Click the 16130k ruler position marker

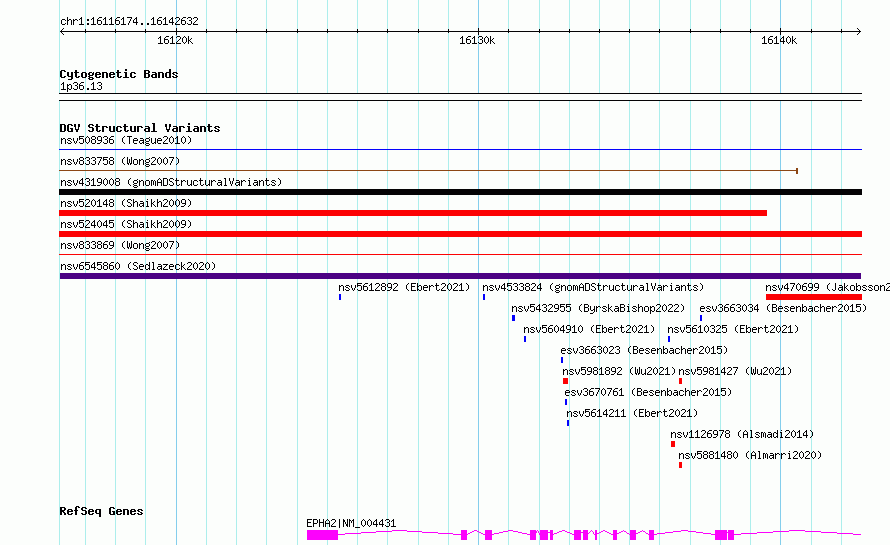(477, 40)
